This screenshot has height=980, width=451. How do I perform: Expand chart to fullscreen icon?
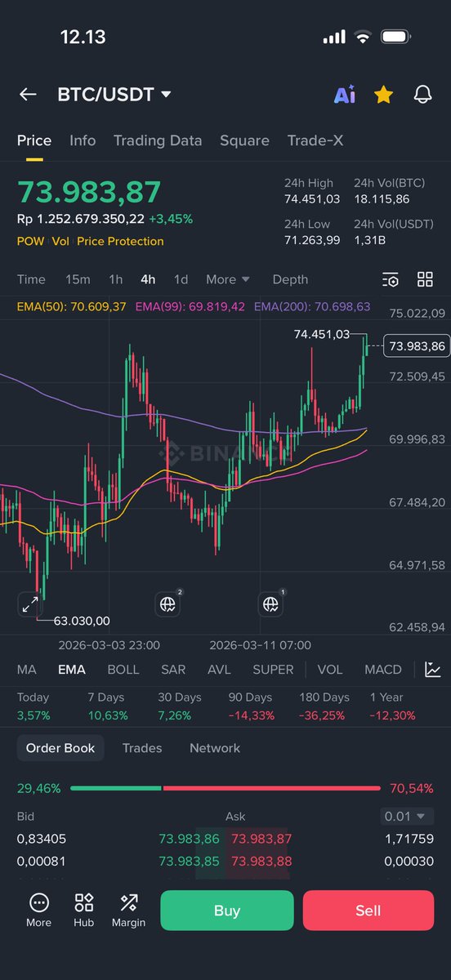coord(30,604)
